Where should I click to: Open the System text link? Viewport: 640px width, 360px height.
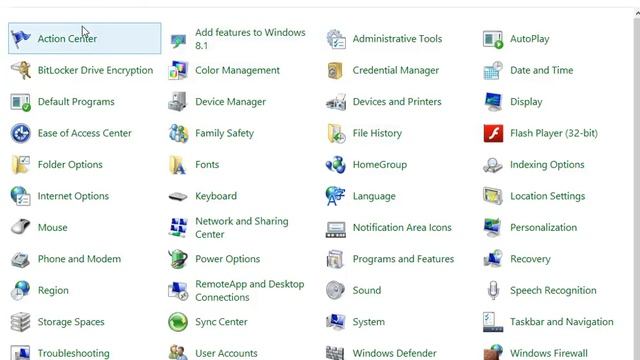click(369, 322)
